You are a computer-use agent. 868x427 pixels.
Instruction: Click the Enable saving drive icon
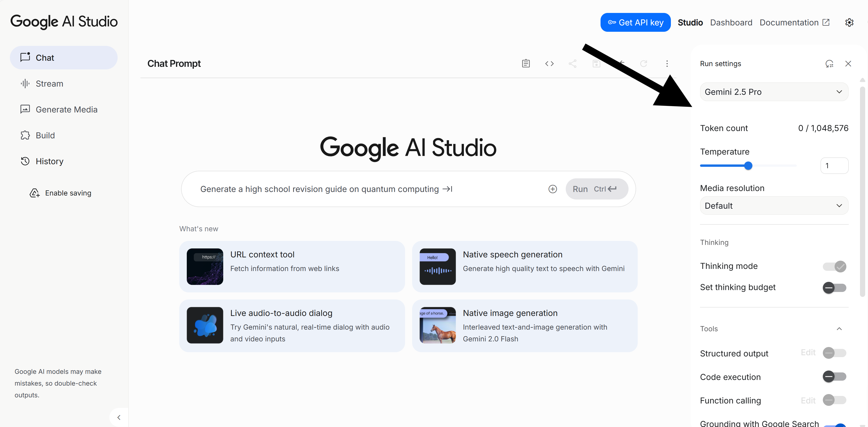click(34, 193)
